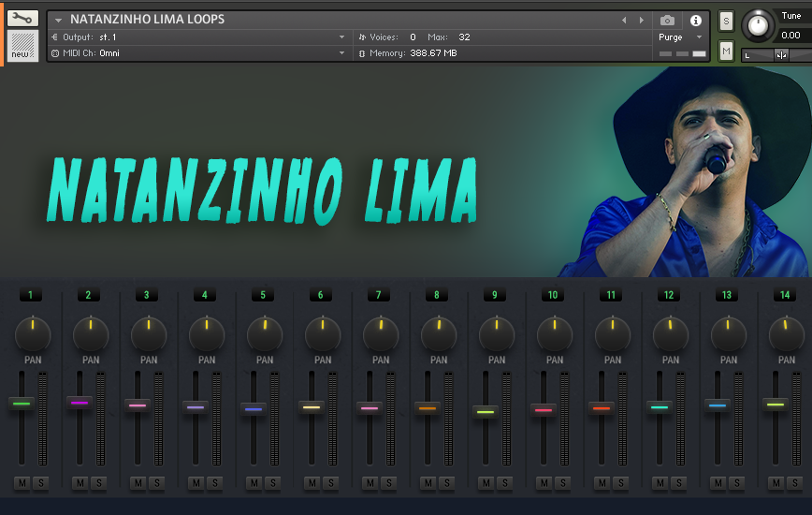Solo channel 12
The image size is (812, 515).
pyautogui.click(x=679, y=483)
